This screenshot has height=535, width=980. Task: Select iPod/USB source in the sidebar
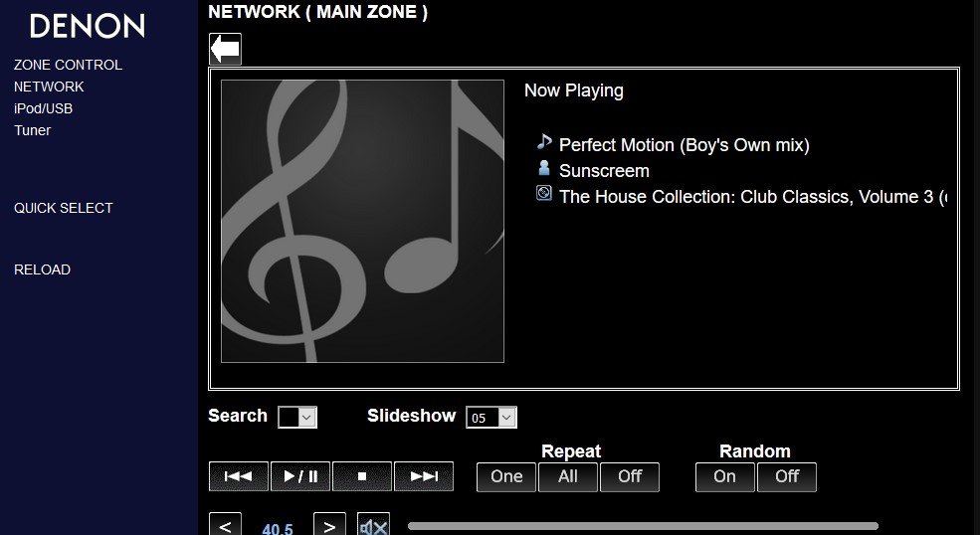pos(43,108)
